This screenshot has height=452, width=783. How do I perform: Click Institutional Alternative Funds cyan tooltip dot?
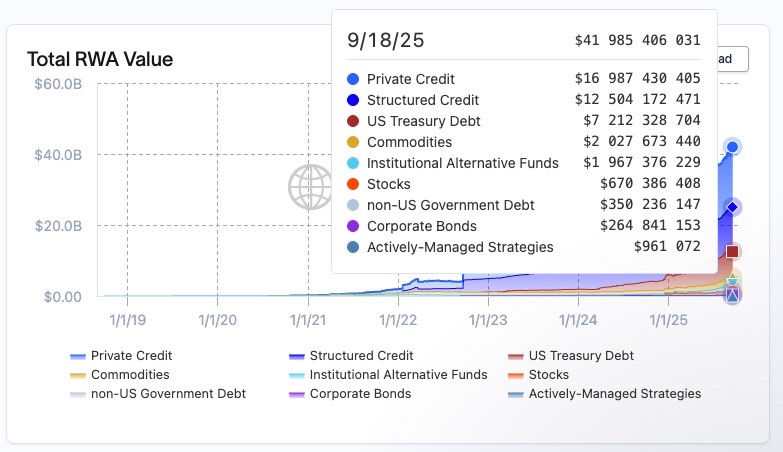click(353, 163)
